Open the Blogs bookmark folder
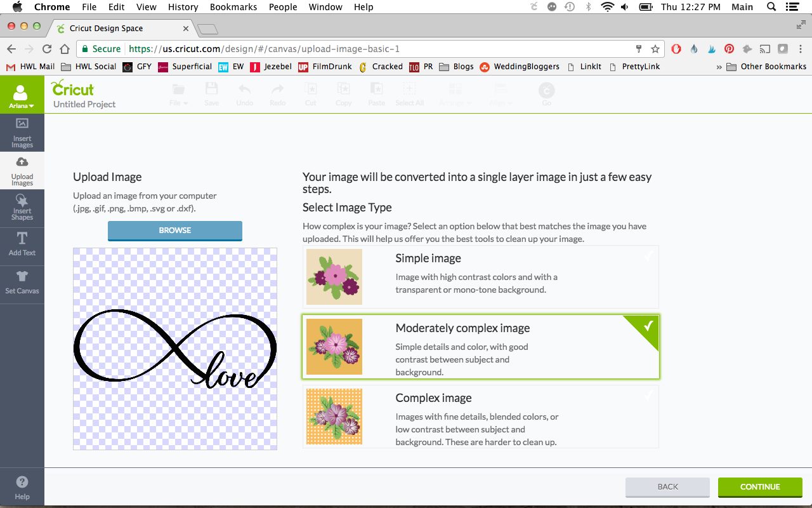The image size is (812, 508). [456, 66]
